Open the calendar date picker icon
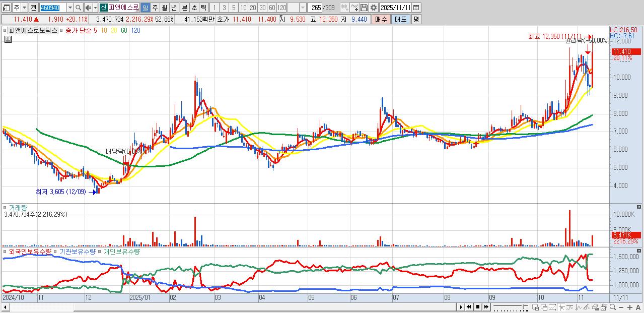 (x=416, y=8)
